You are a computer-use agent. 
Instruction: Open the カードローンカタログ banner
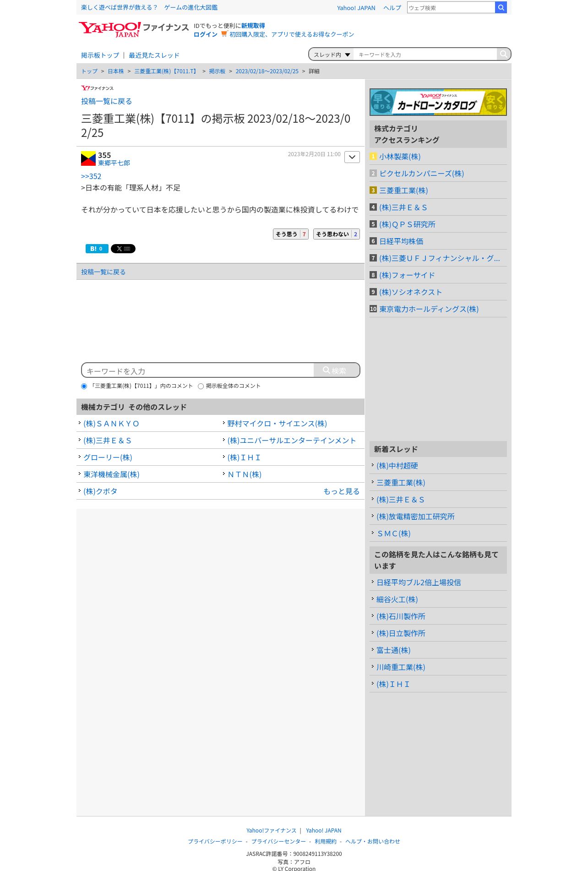coord(438,102)
